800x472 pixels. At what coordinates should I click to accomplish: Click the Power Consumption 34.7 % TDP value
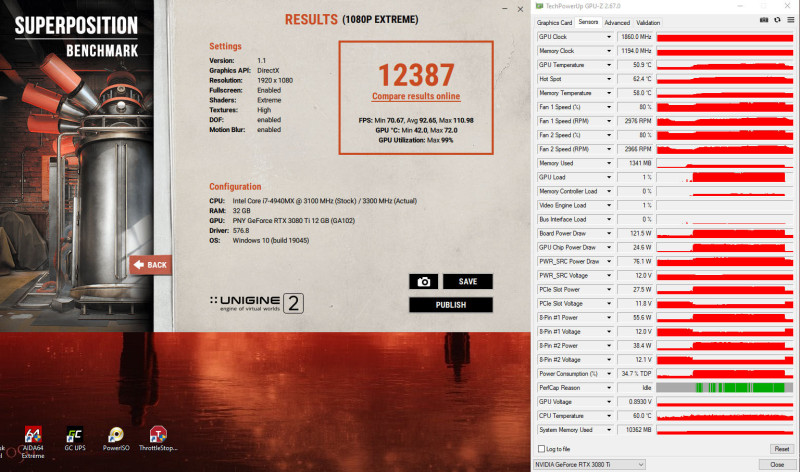(x=635, y=374)
